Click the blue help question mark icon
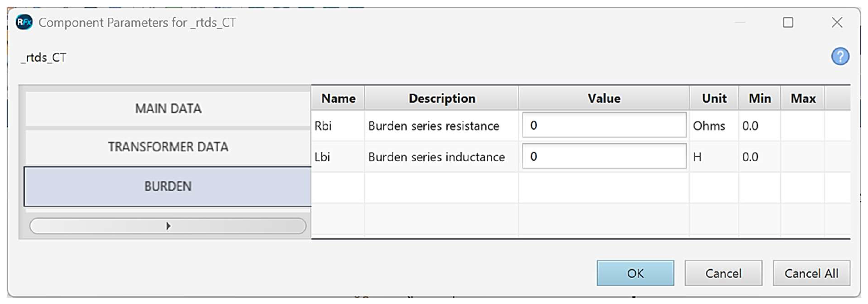 coord(840,56)
